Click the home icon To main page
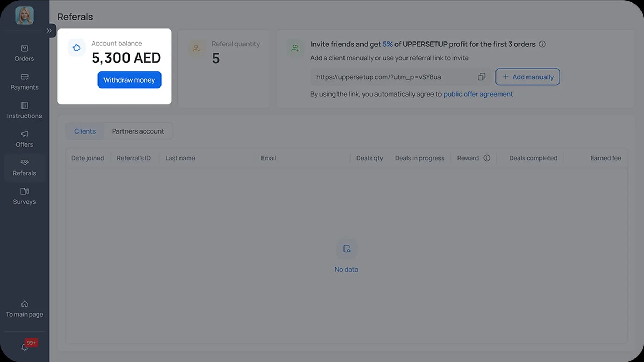Image resolution: width=644 pixels, height=362 pixels. coord(24,304)
